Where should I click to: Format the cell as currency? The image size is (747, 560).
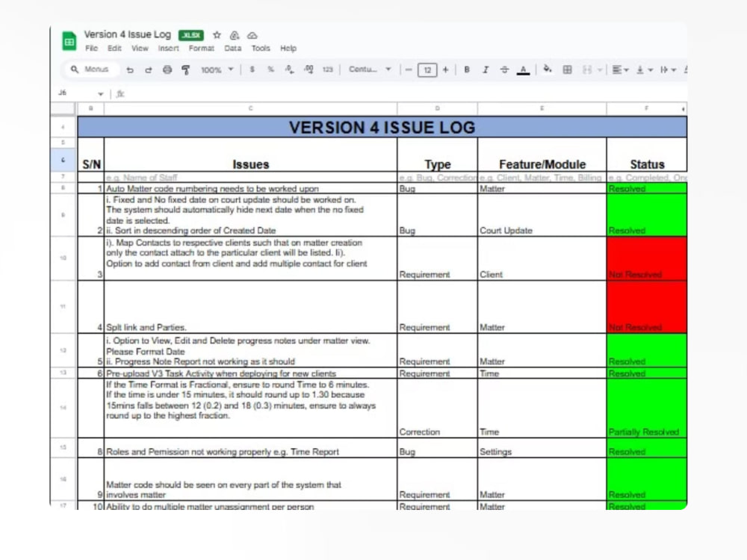(x=252, y=69)
